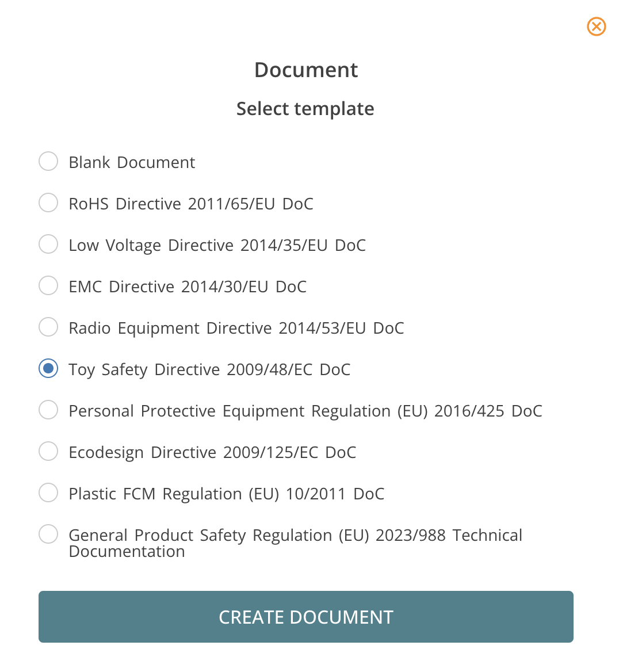The height and width of the screenshot is (672, 619).
Task: Click the "Low Voltage Directive 2014/35/EU DoC" text
Action: (x=217, y=246)
